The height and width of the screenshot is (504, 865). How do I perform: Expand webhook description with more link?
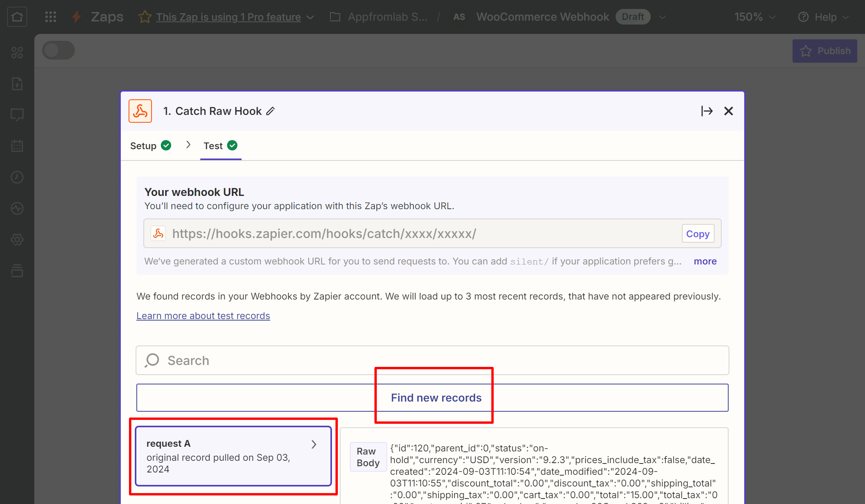[705, 261]
